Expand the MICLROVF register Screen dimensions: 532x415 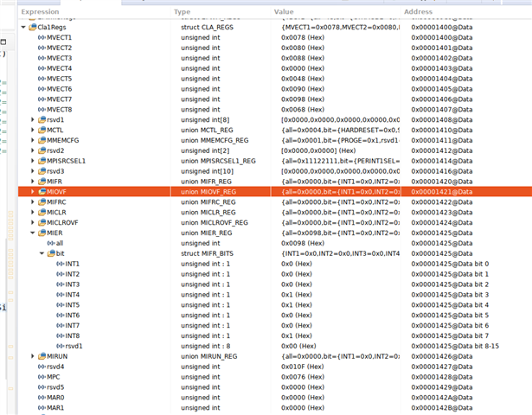pyautogui.click(x=33, y=222)
